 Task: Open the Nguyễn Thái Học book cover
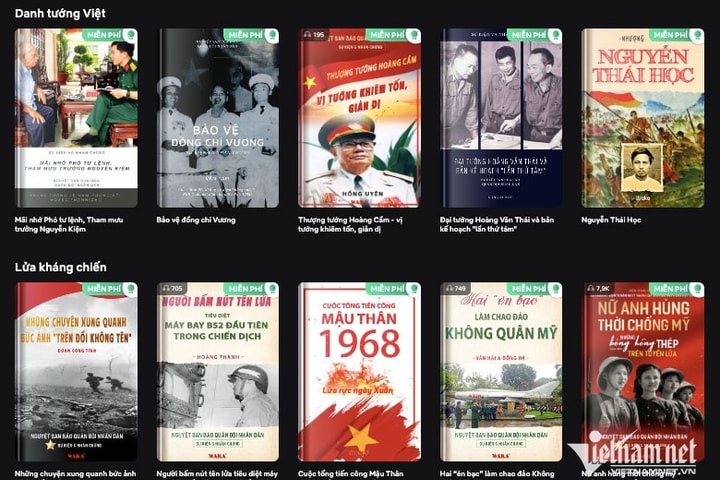(x=643, y=118)
